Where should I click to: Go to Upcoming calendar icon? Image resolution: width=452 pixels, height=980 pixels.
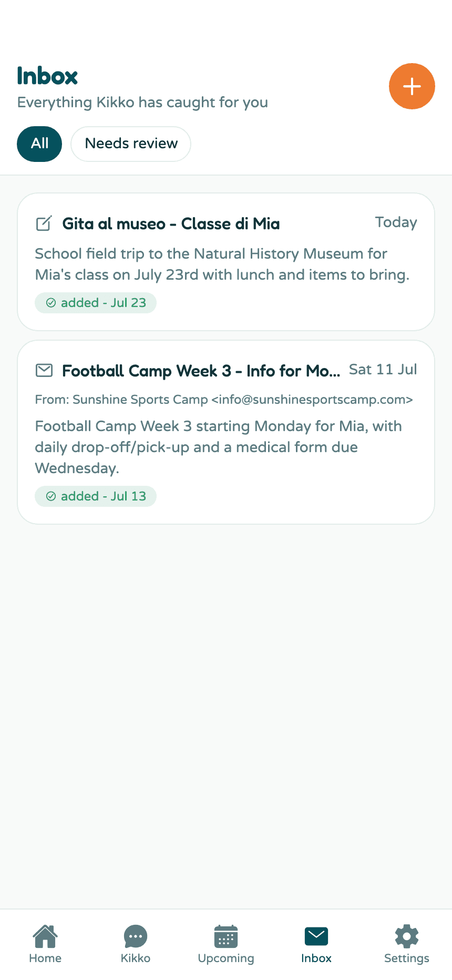click(x=226, y=936)
